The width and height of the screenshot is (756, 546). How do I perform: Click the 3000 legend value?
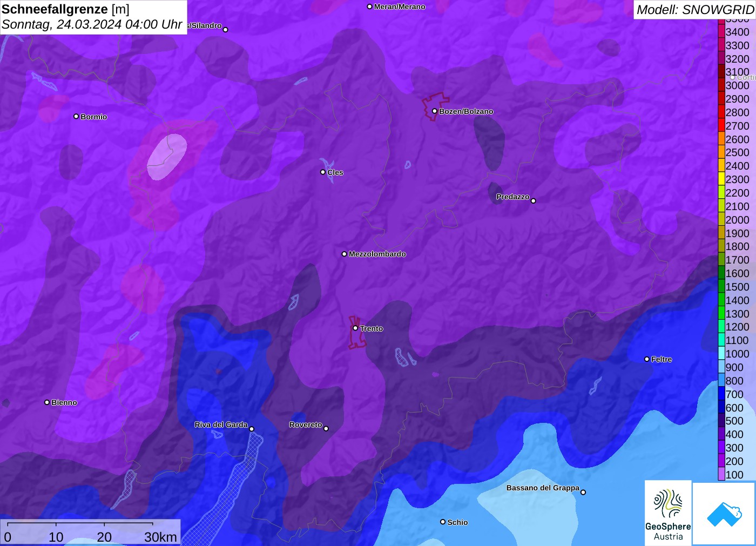(x=737, y=85)
